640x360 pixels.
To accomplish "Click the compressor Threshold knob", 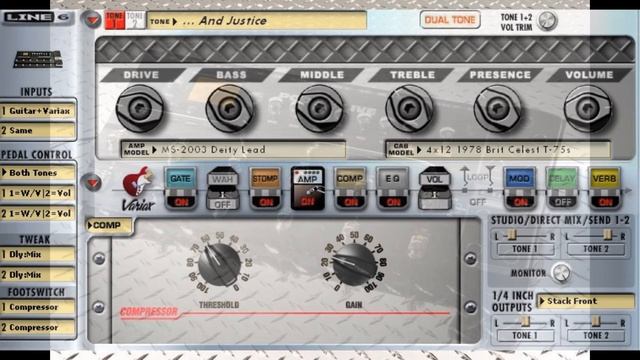I will (x=219, y=265).
